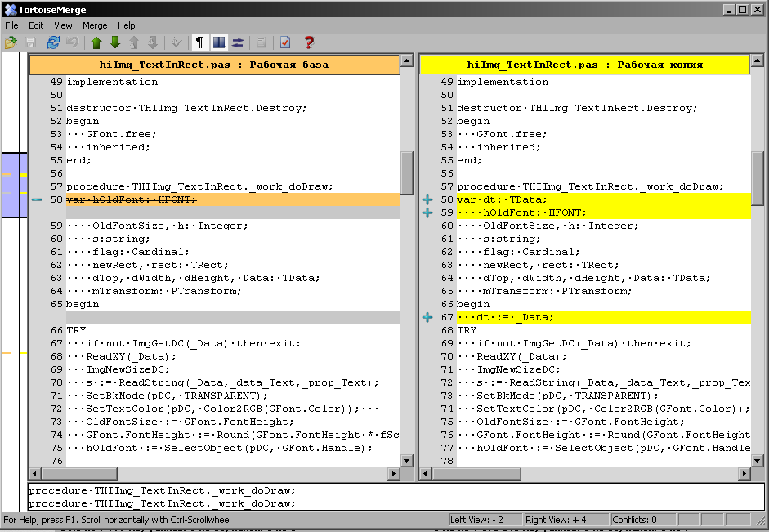Toggle the inline diff arrows button
This screenshot has width=769, height=532.
pos(238,42)
